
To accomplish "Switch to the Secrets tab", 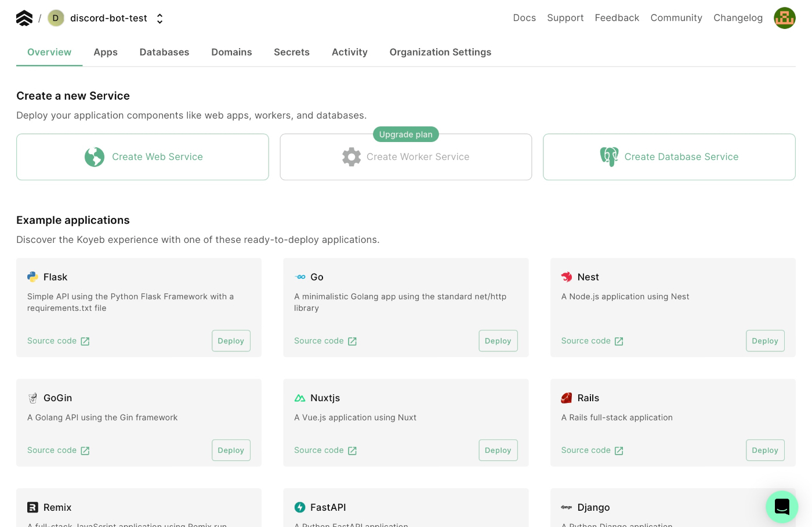I will [292, 52].
